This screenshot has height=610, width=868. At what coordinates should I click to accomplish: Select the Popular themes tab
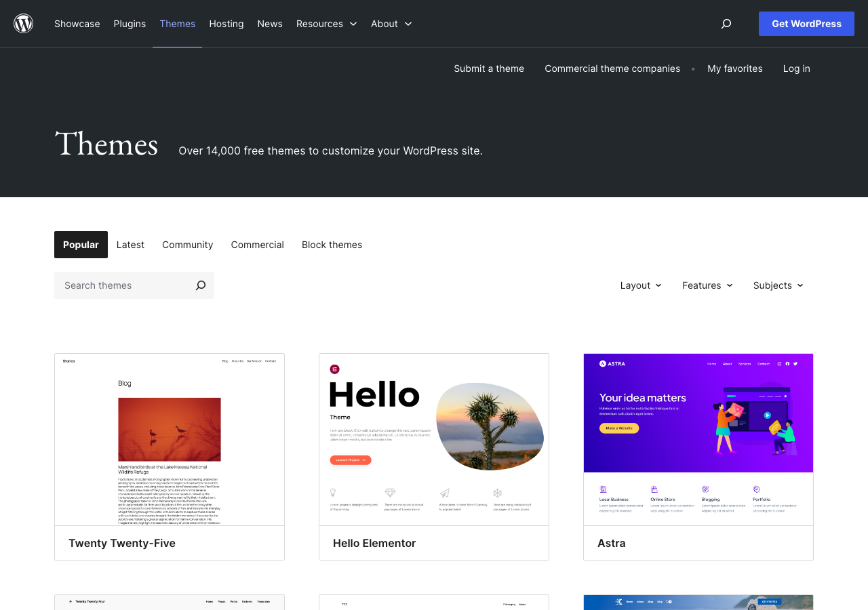pos(81,245)
